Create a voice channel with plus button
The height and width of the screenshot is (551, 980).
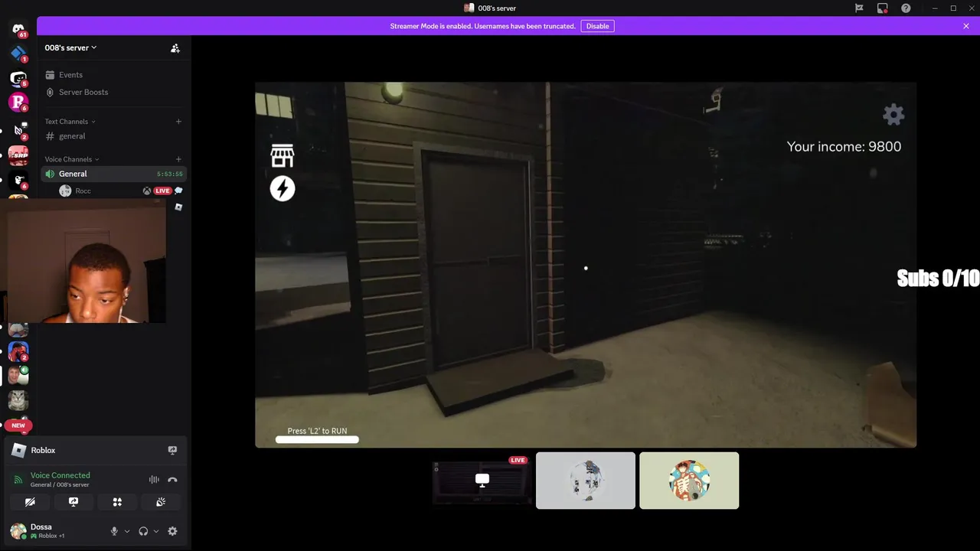[178, 159]
